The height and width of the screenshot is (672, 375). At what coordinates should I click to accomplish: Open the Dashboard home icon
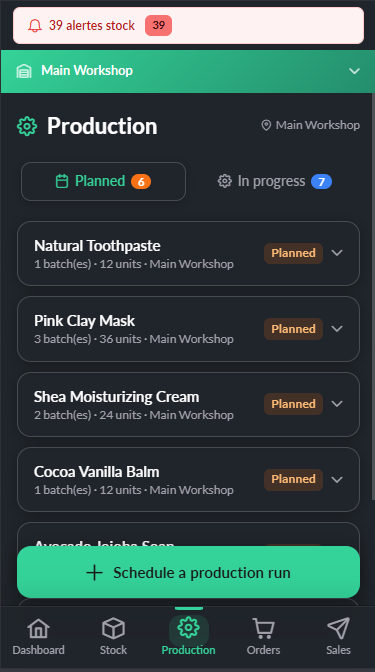[38, 629]
